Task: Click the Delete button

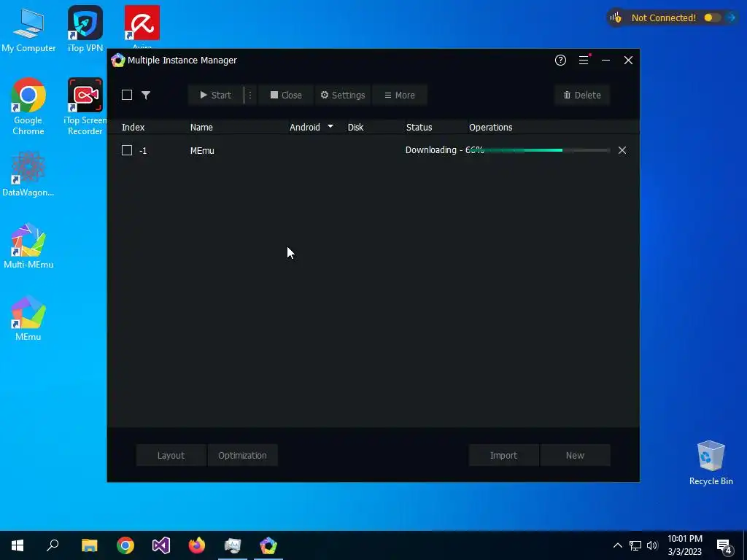Action: (581, 95)
